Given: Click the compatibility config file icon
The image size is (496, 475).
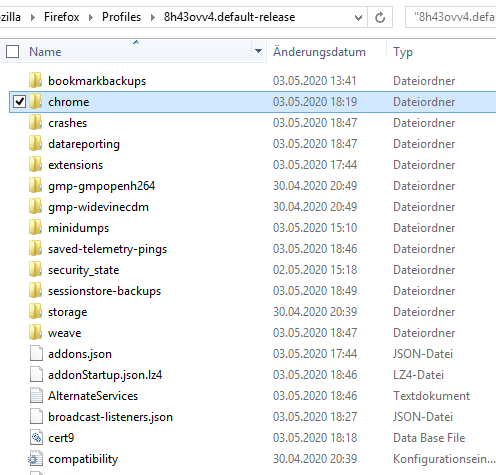Looking at the screenshot, I should (35, 458).
